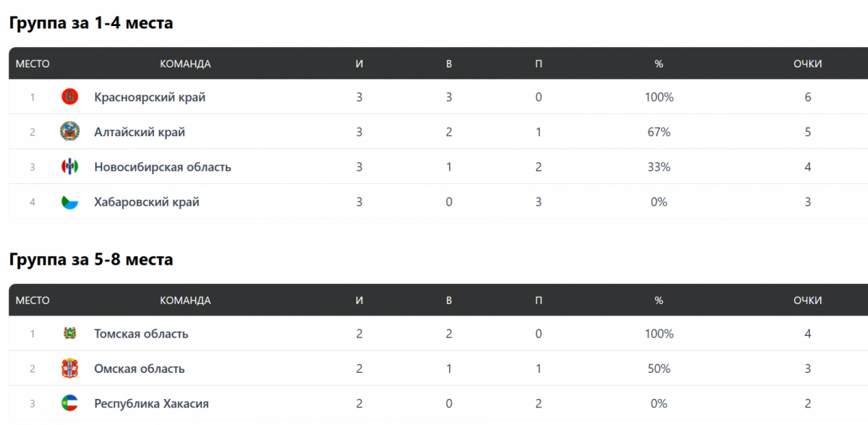Open the Алтайский край team link

(140, 132)
